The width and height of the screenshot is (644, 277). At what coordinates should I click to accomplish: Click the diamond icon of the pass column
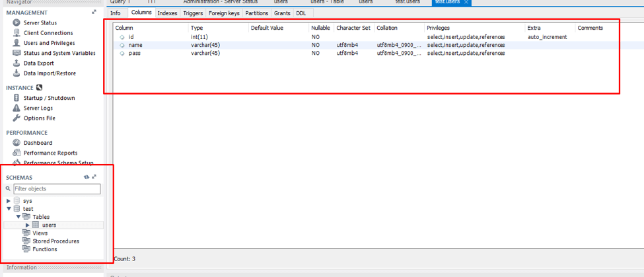click(122, 54)
